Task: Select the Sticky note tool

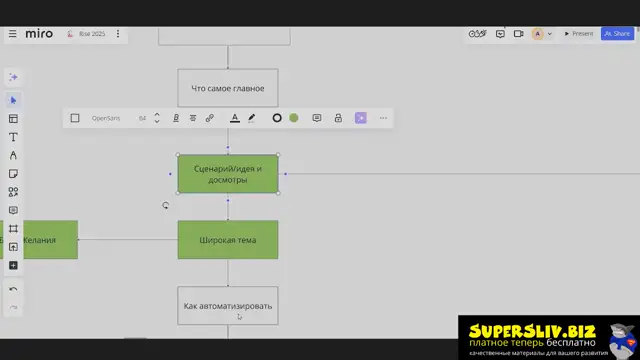Action: pos(13,174)
